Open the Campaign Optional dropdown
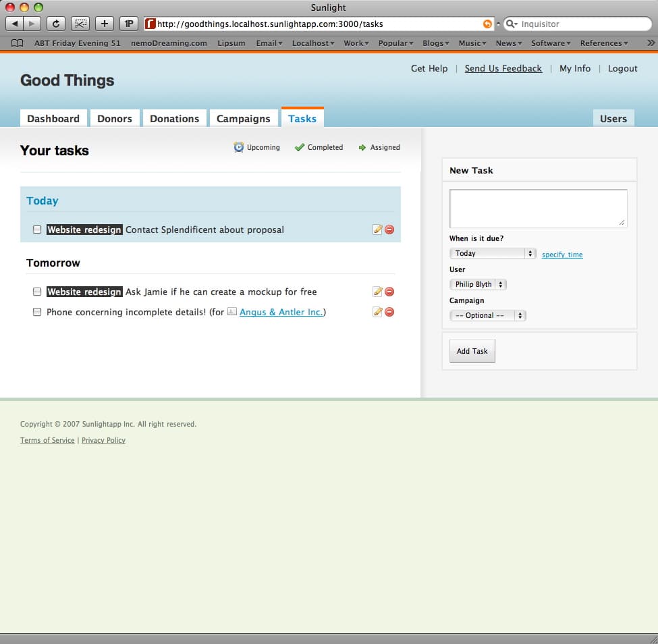This screenshot has height=644, width=658. click(x=487, y=315)
